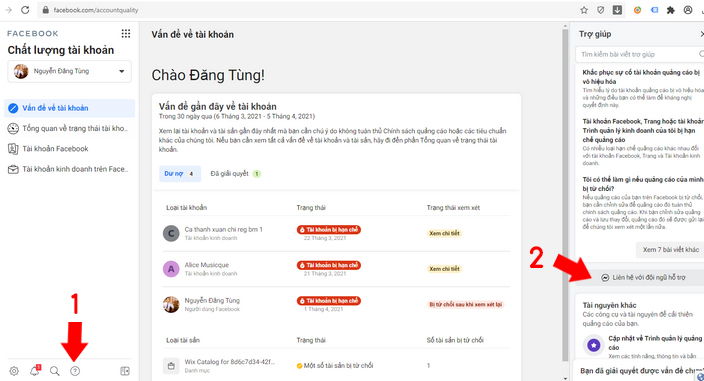Click the sidebar search magnifier icon

55,371
